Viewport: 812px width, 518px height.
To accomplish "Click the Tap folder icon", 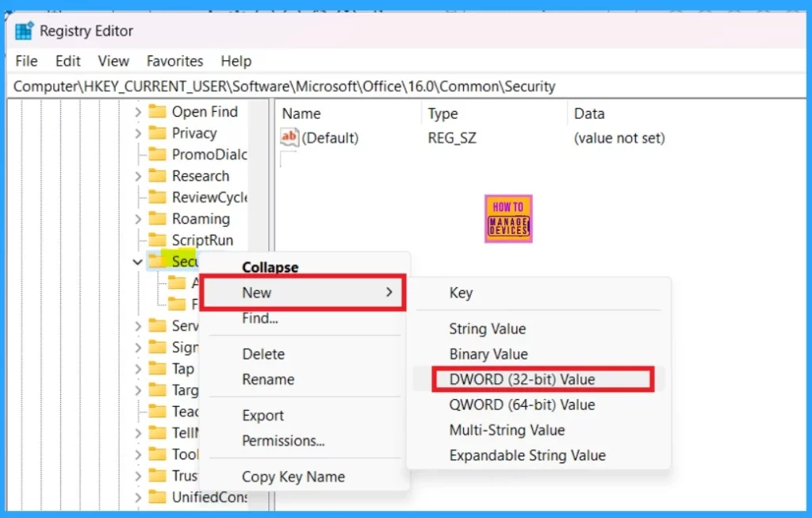I will (x=157, y=369).
